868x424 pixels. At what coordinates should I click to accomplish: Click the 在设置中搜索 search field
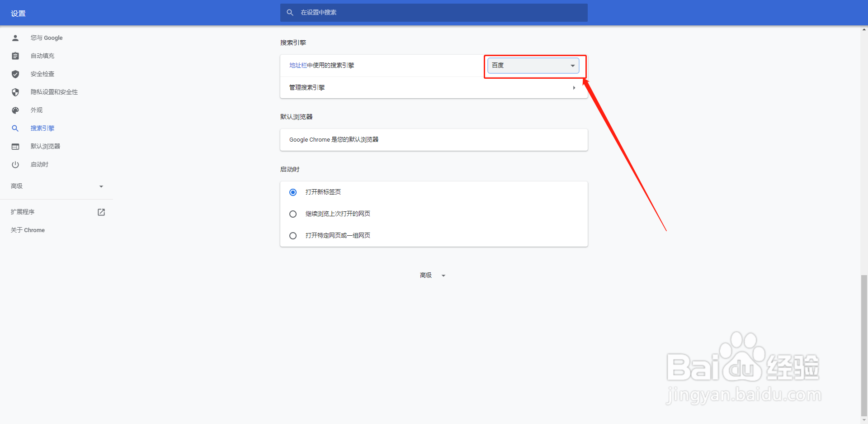434,13
